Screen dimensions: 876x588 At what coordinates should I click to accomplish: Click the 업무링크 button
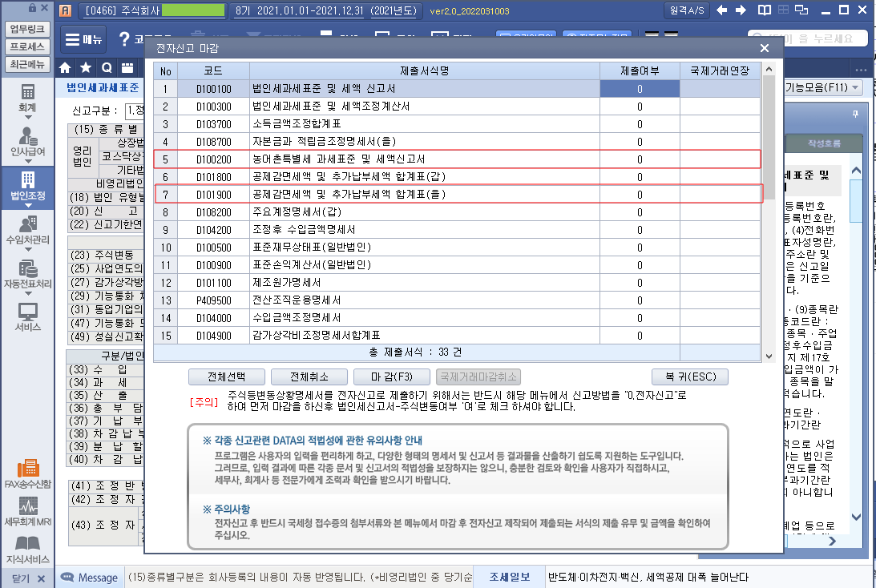pyautogui.click(x=27, y=29)
